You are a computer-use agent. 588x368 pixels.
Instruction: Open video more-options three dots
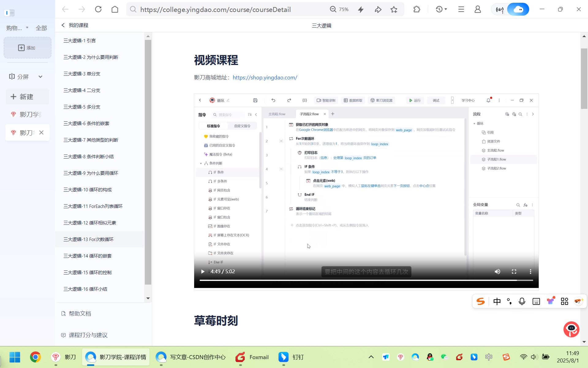[x=530, y=271]
